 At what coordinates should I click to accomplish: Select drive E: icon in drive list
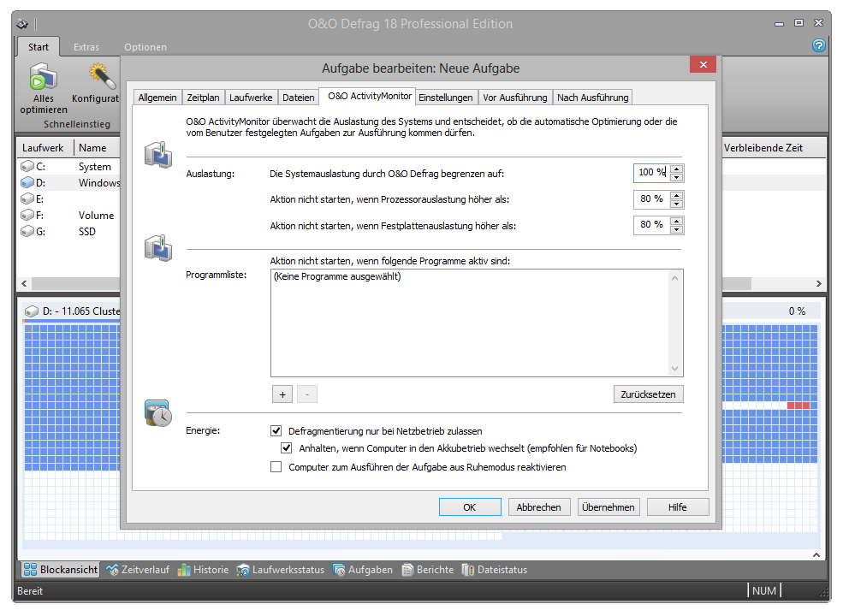tap(27, 198)
